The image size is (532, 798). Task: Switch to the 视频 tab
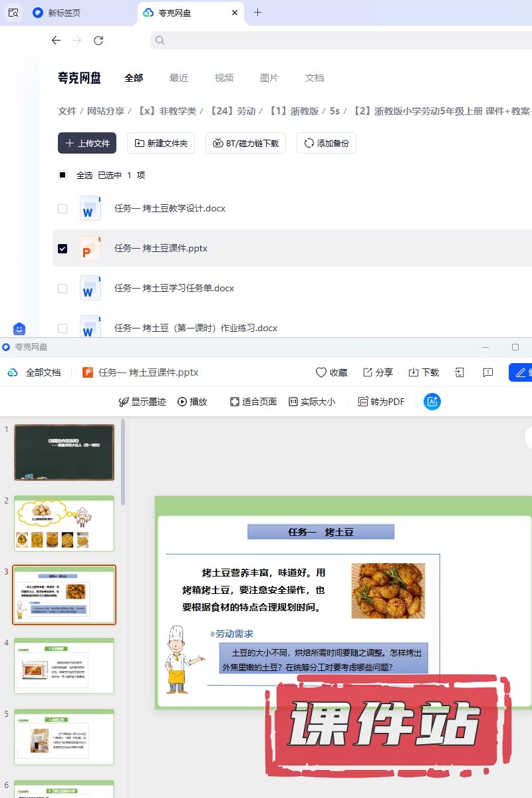point(224,78)
